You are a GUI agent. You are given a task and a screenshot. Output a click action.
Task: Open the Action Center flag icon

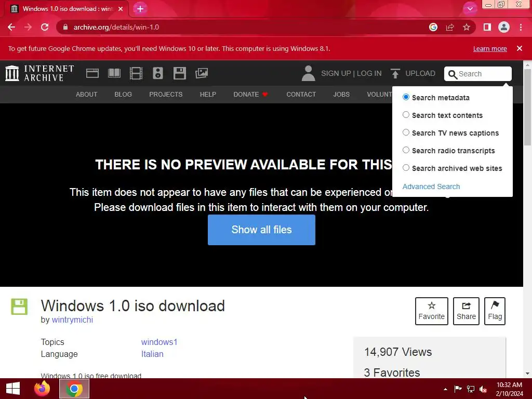[x=458, y=389]
